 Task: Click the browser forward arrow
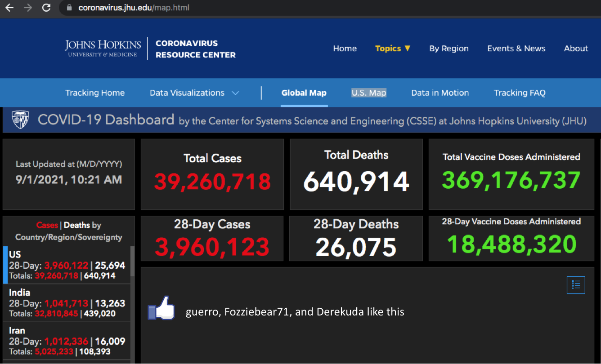pyautogui.click(x=28, y=8)
